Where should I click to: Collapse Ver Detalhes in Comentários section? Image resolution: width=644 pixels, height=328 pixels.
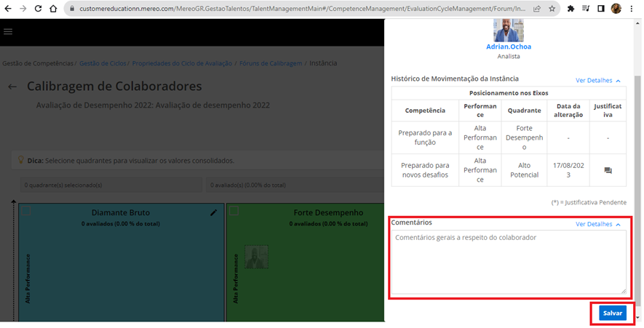(597, 224)
